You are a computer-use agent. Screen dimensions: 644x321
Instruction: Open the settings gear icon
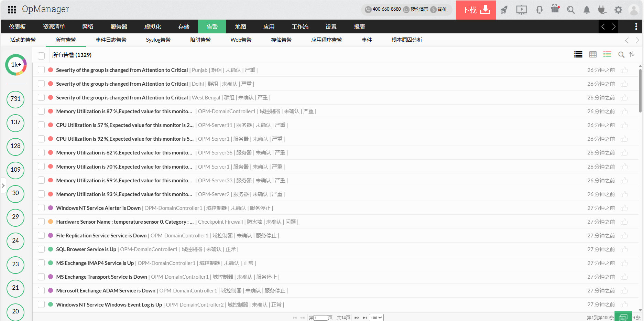click(x=618, y=10)
